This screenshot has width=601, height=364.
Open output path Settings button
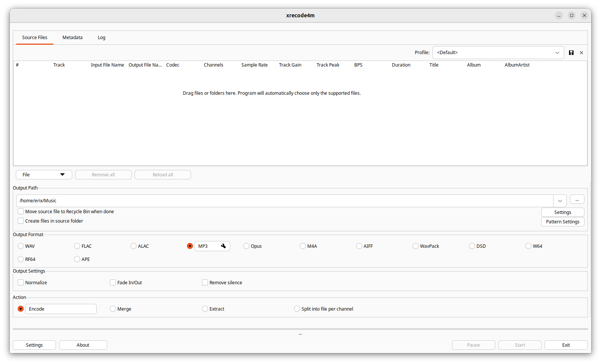click(x=563, y=212)
